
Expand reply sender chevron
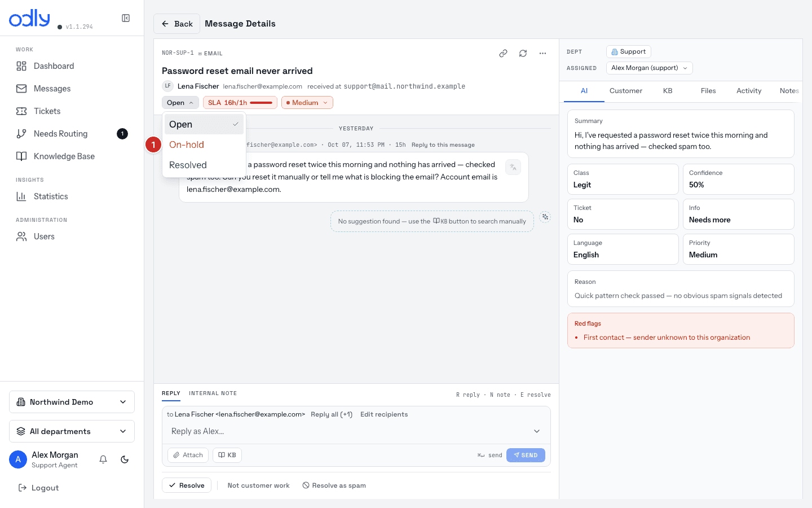[x=537, y=431]
